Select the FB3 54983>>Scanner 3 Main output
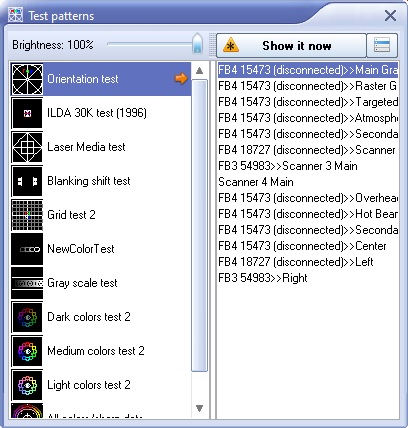This screenshot has width=408, height=428. pos(288,166)
